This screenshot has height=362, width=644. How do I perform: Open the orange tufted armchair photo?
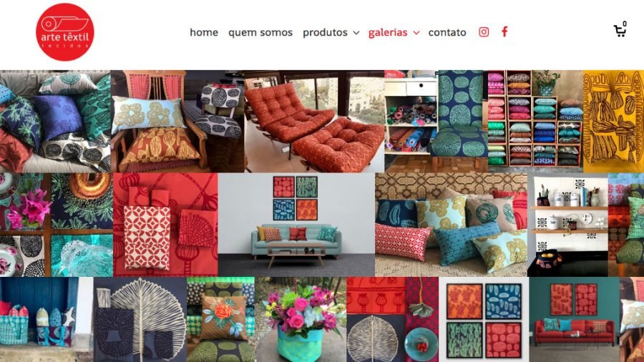pyautogui.click(x=314, y=121)
